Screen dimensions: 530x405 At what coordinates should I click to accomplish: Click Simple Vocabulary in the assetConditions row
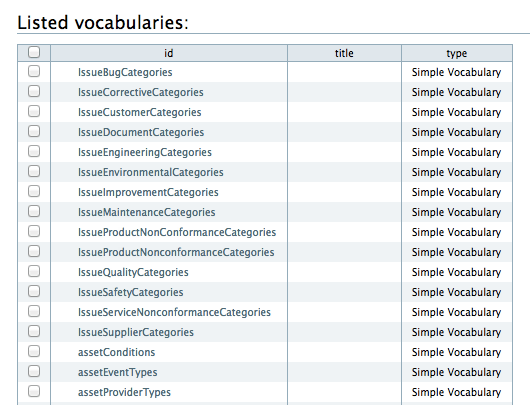click(456, 352)
